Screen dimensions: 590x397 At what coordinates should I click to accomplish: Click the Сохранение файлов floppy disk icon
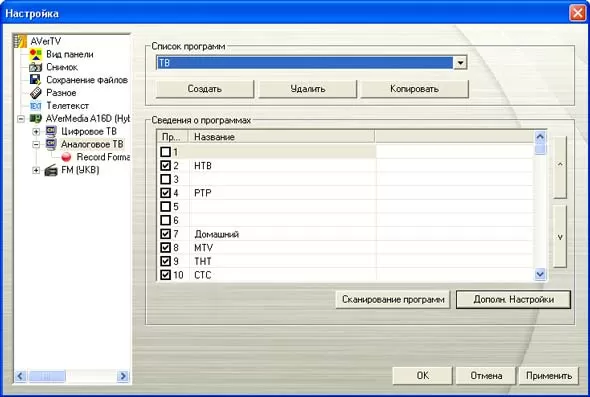pyautogui.click(x=35, y=80)
